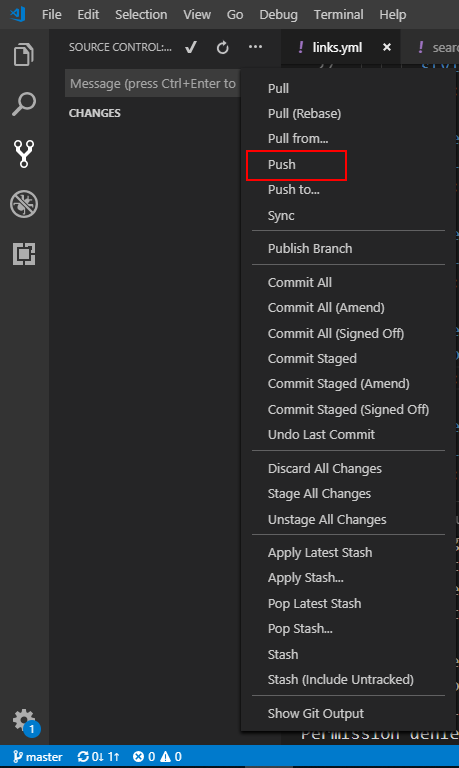Refresh source control with circular arrow
Screen dimensions: 459x768
pyautogui.click(x=223, y=48)
